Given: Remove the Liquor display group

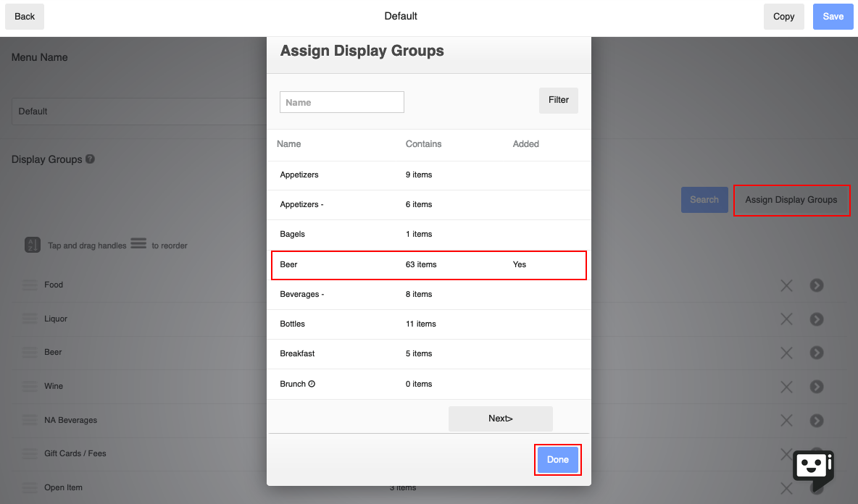Looking at the screenshot, I should pos(786,319).
